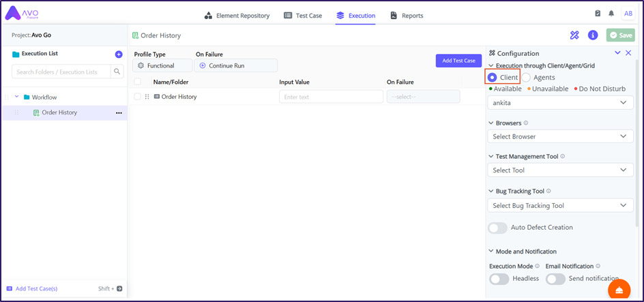644x302 pixels.
Task: Open the Select Browser dropdown
Action: click(x=559, y=136)
